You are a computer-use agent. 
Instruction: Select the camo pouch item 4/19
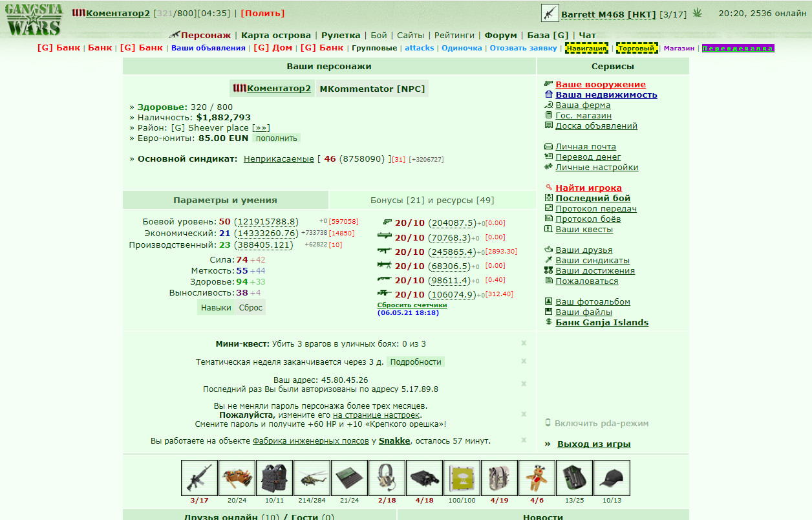[499, 478]
